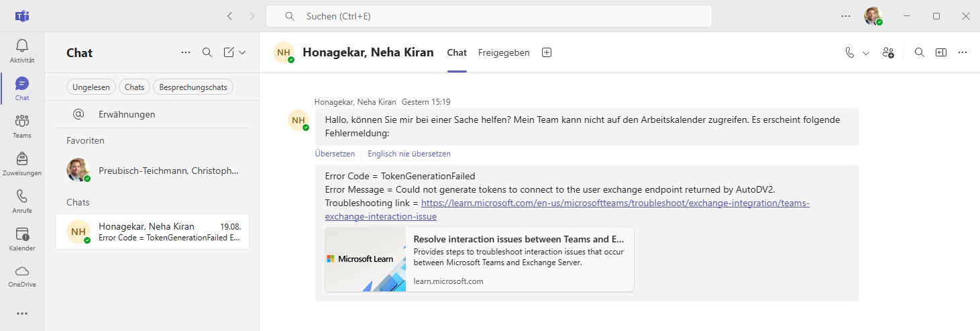Filter chats by Ungelesen
Screen dimensions: 980x331
tap(91, 87)
